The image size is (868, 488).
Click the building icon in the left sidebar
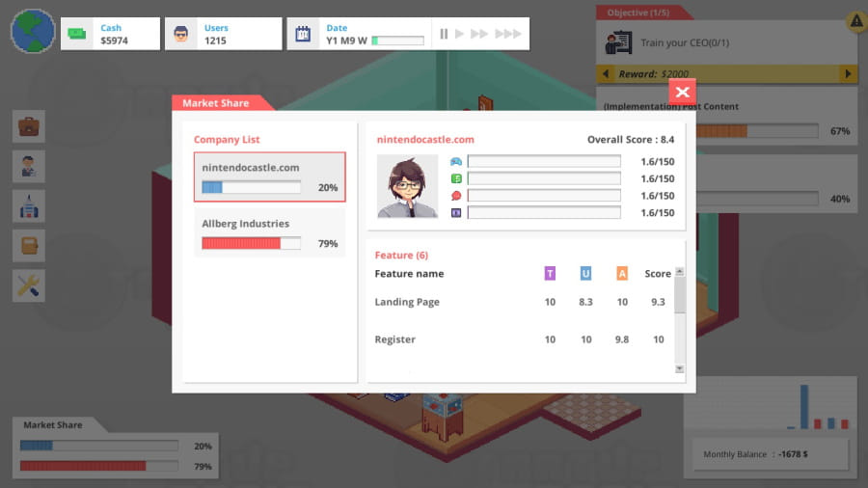(x=29, y=205)
